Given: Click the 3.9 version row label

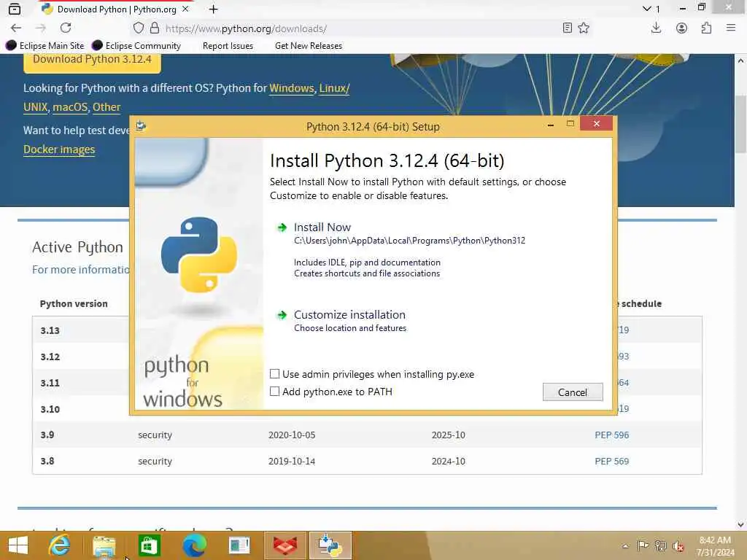Looking at the screenshot, I should (x=47, y=435).
